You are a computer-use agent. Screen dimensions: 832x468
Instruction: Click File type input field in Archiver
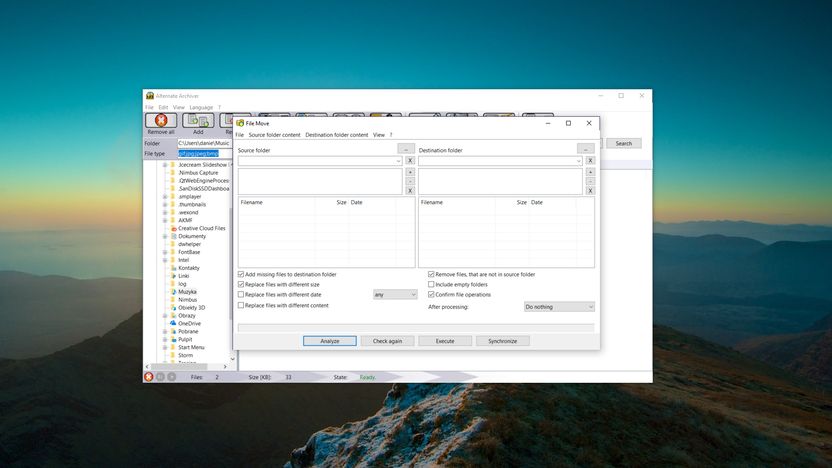tap(204, 153)
